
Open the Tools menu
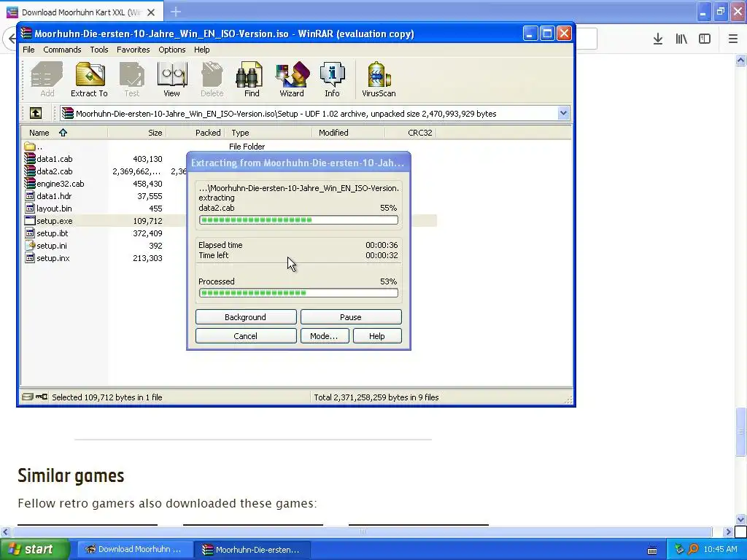[99, 50]
